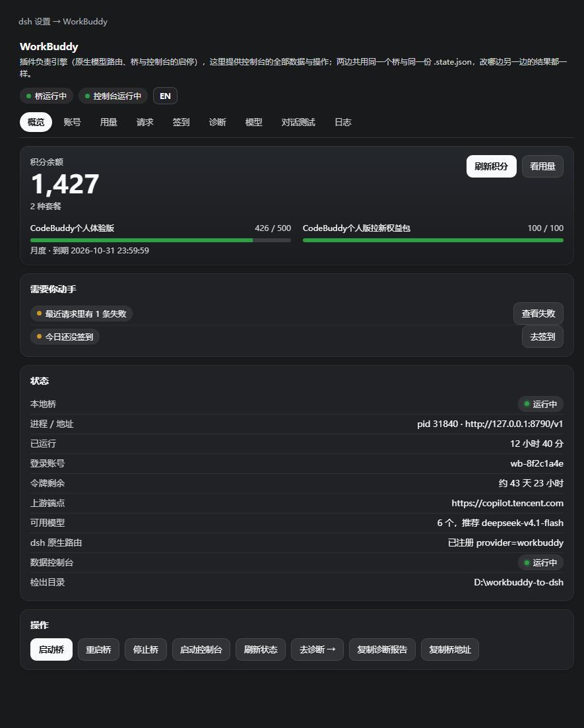Open the 签到 tab
Screen dimensions: 584x728
(181, 122)
